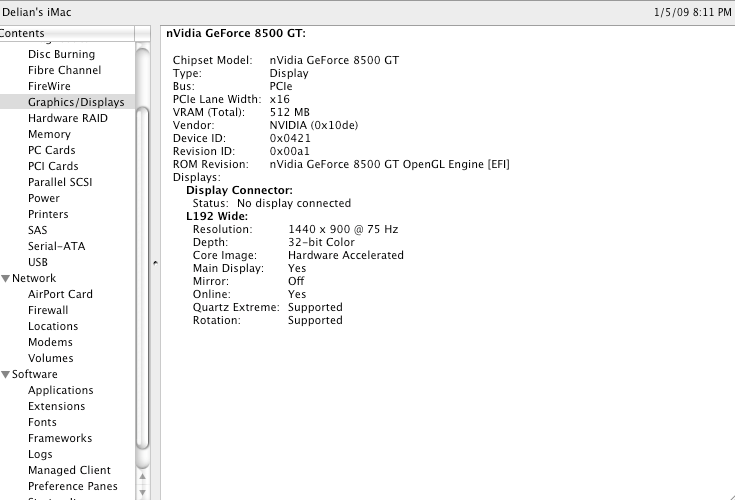Select PCI Cards item
735x500 pixels.
[x=53, y=166]
